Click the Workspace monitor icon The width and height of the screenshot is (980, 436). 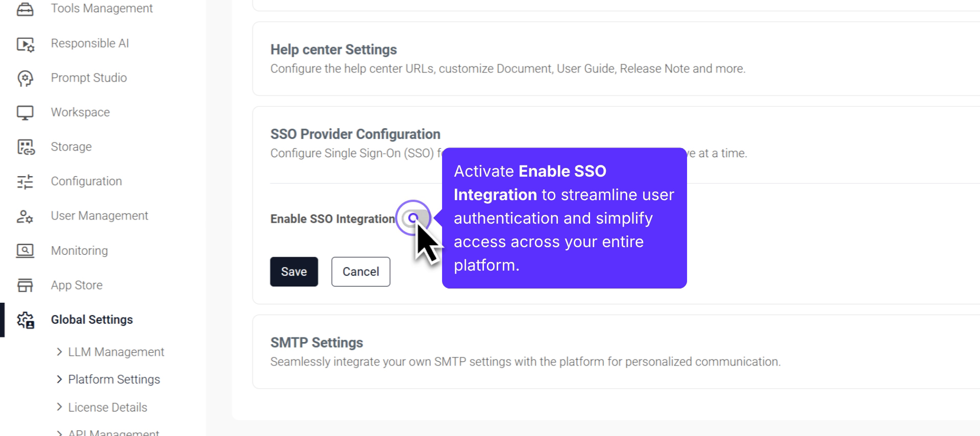25,112
